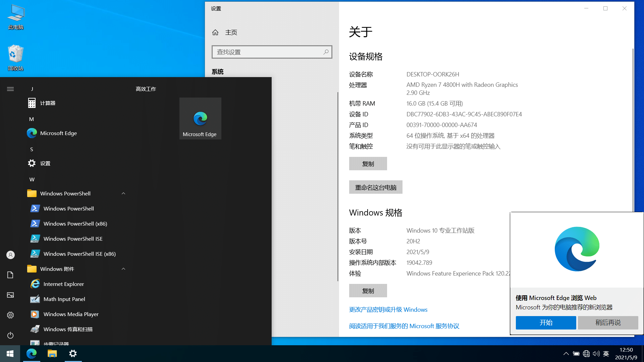Jump to letter J in the app list
Image resolution: width=644 pixels, height=362 pixels.
click(x=32, y=89)
